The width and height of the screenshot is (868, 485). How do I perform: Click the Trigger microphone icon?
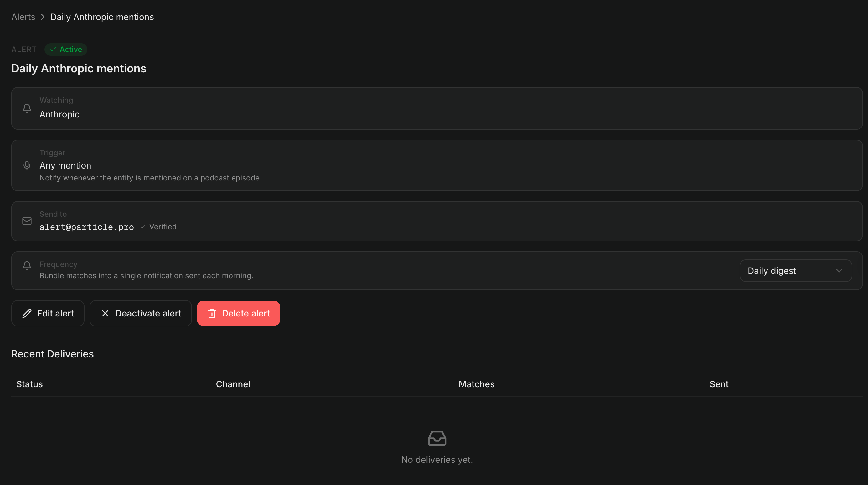[x=27, y=165]
